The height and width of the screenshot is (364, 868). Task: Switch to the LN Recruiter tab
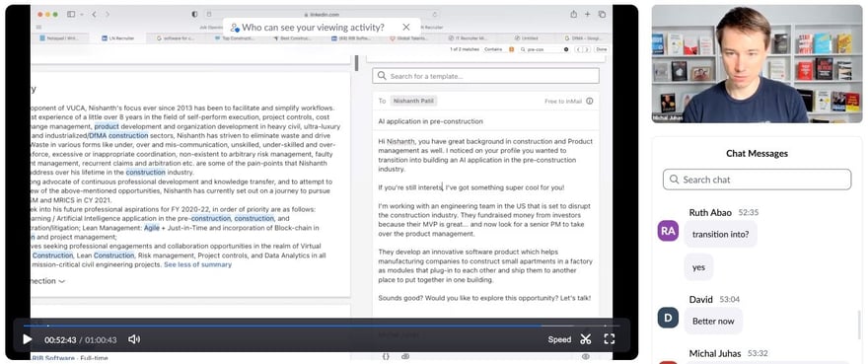[118, 38]
